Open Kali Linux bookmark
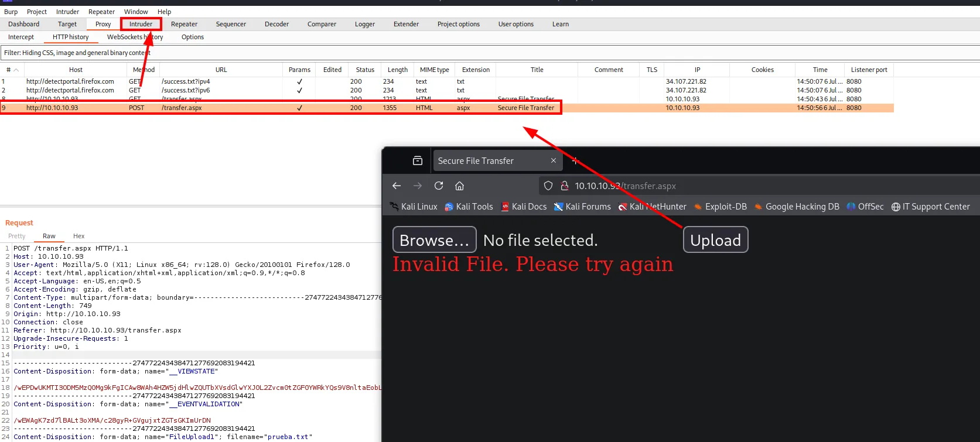Viewport: 980px width, 442px height. (414, 207)
